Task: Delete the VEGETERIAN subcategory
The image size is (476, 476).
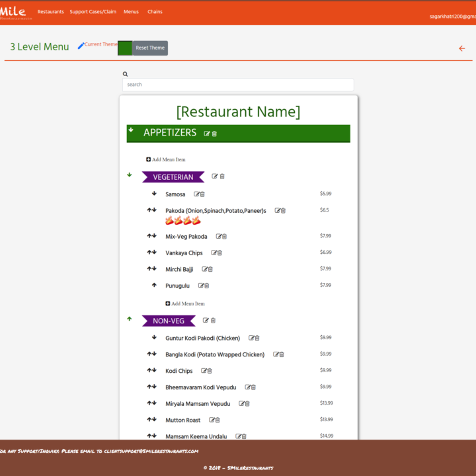Action: [222, 176]
